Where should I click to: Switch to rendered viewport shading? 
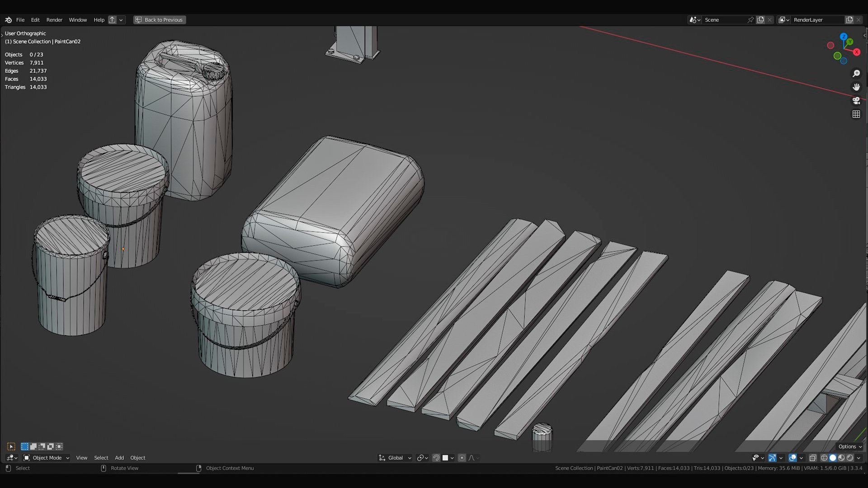pos(850,458)
